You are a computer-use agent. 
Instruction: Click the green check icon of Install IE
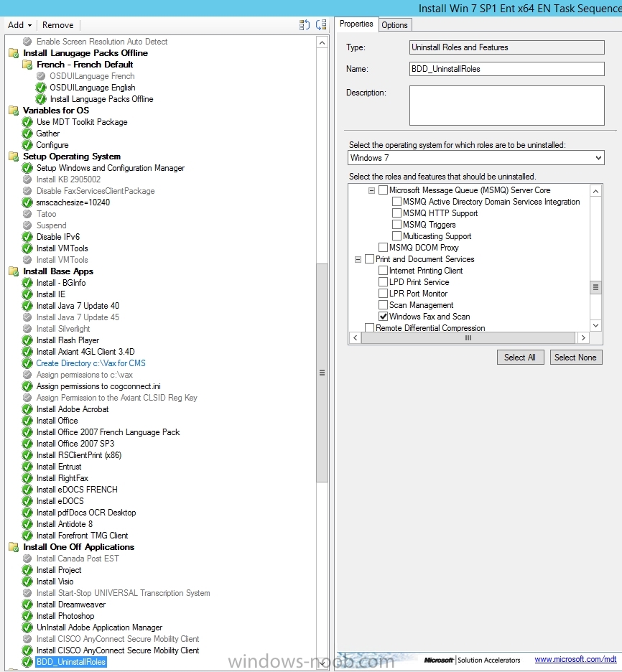(x=27, y=294)
